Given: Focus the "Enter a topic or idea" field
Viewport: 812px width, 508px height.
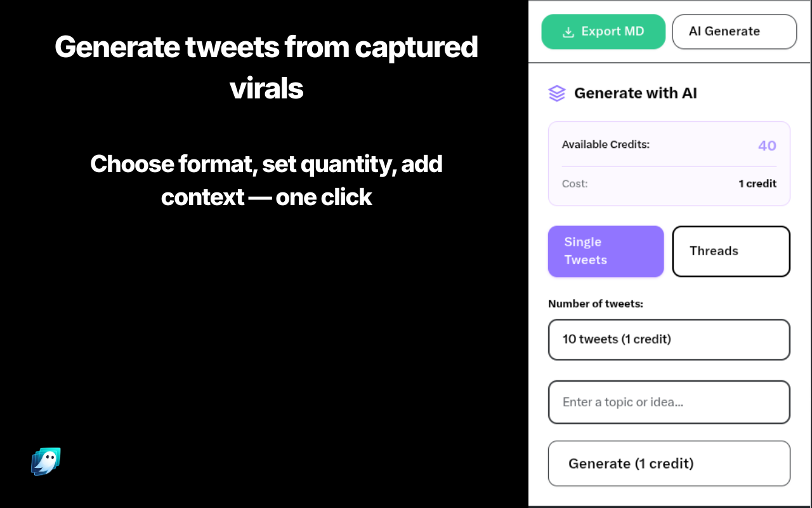Looking at the screenshot, I should pyautogui.click(x=669, y=402).
